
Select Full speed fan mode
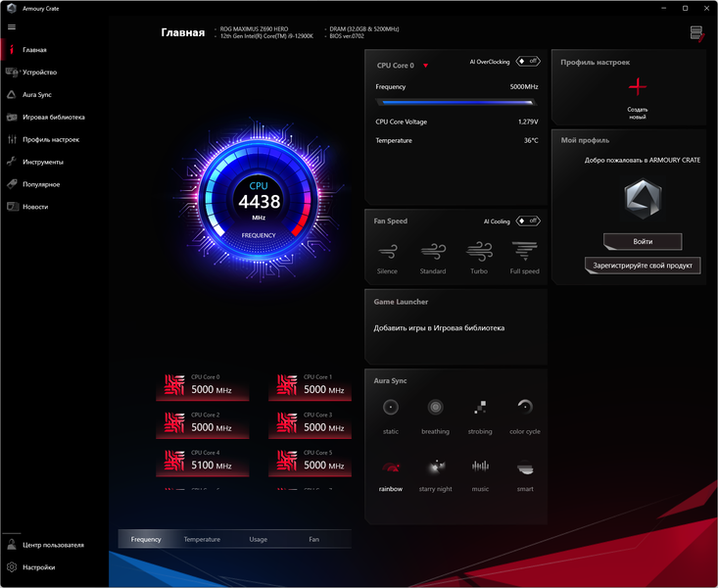pos(524,258)
